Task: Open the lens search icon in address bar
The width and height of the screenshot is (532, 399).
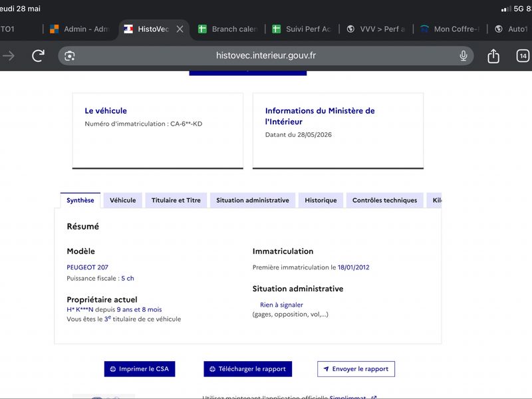Action: tap(70, 56)
